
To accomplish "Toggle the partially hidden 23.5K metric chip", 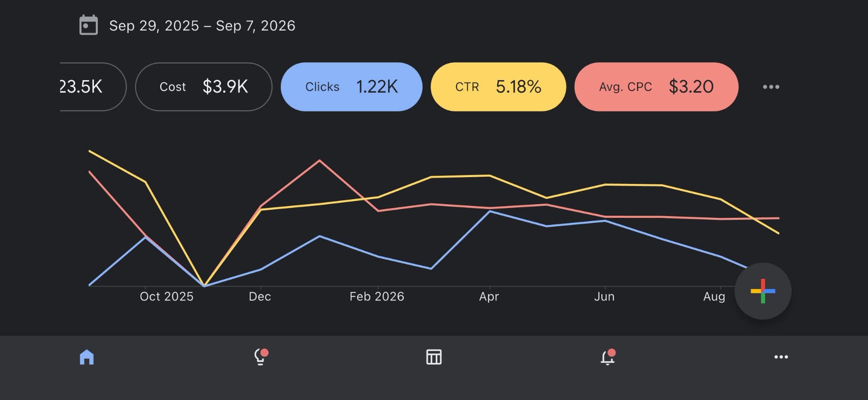I will pos(93,87).
